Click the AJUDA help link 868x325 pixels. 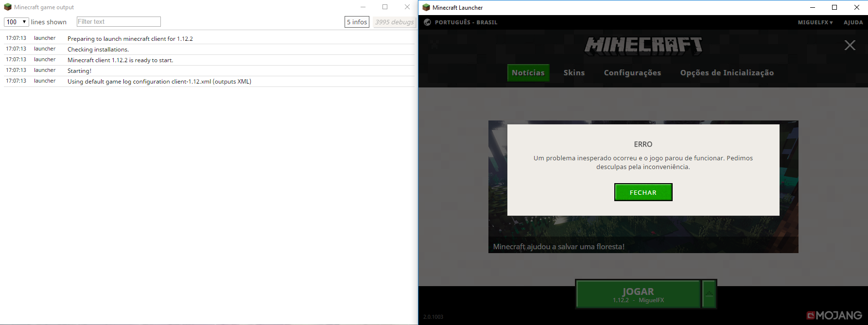pyautogui.click(x=853, y=22)
